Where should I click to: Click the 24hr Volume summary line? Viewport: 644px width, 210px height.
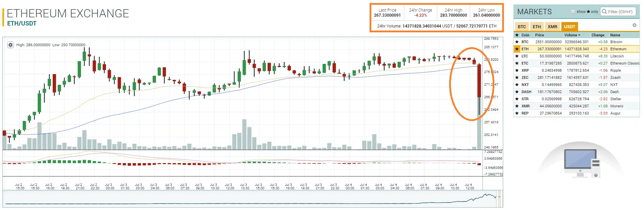click(437, 26)
